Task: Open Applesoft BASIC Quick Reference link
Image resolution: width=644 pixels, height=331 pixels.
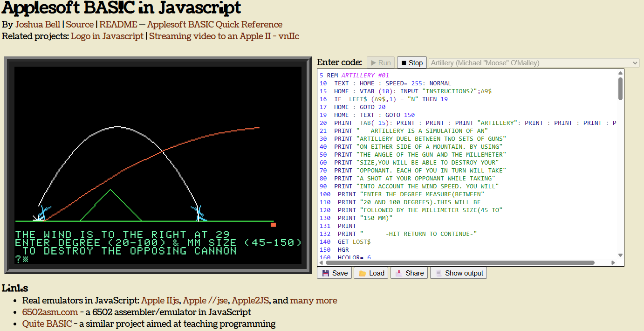Action: click(x=215, y=25)
